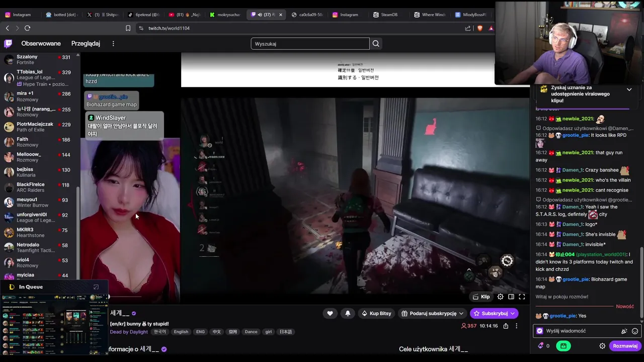Switch to the mokrysuchar Kick tab
The height and width of the screenshot is (362, 644).
tap(225, 15)
